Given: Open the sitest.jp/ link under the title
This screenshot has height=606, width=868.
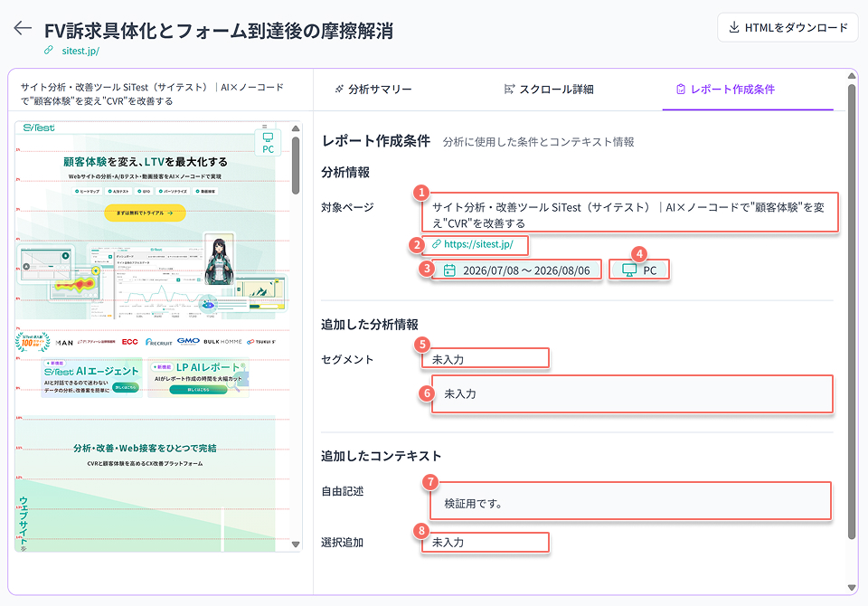Looking at the screenshot, I should pos(80,51).
